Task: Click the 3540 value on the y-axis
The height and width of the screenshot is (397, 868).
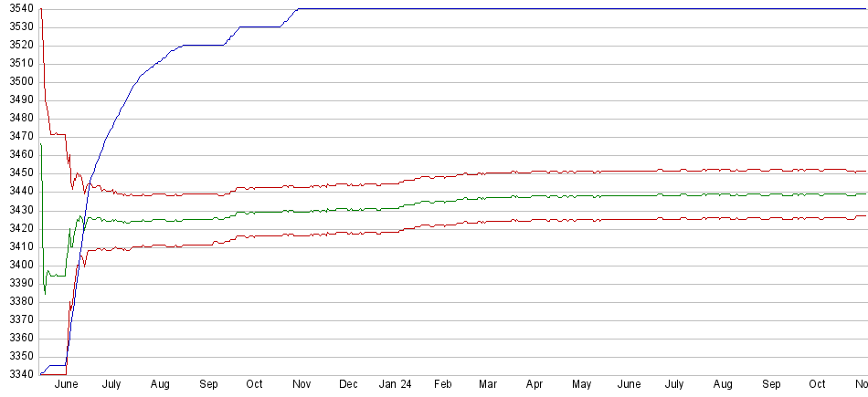Action: pos(17,8)
